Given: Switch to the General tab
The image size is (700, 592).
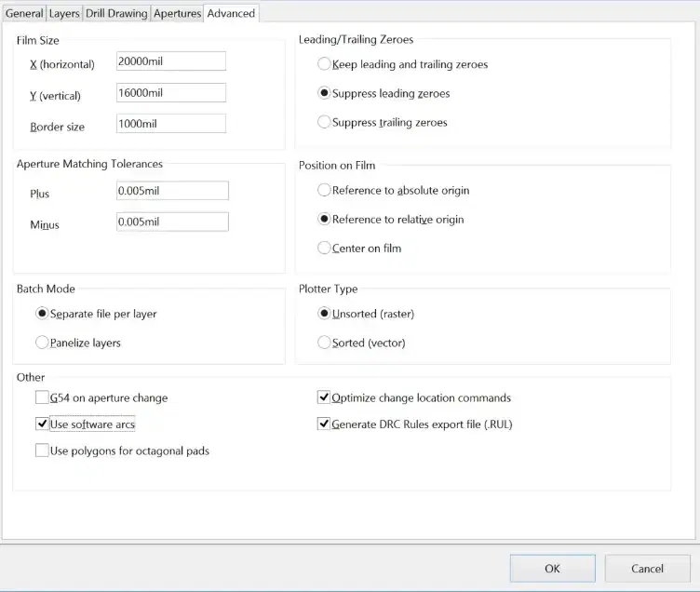Looking at the screenshot, I should pyautogui.click(x=24, y=13).
